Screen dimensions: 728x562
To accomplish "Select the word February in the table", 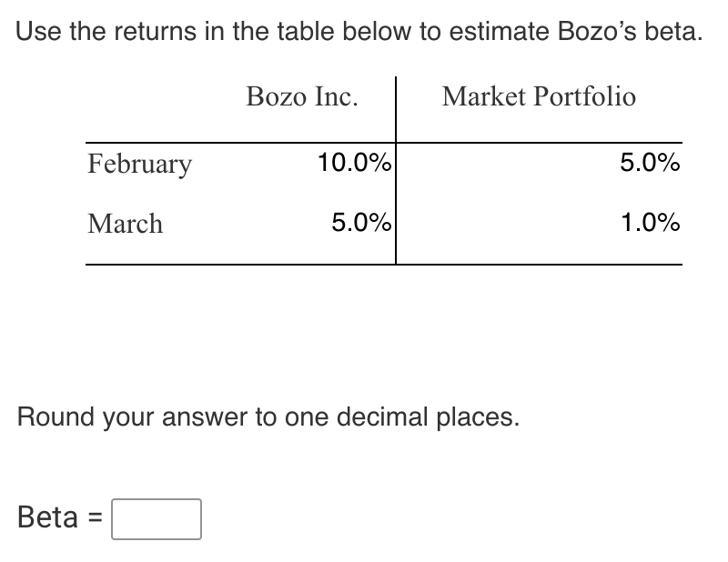I will (x=138, y=165).
